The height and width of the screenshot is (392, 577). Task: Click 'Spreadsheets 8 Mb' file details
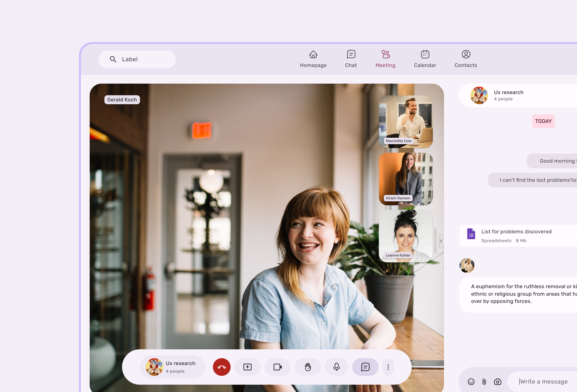[x=504, y=241]
